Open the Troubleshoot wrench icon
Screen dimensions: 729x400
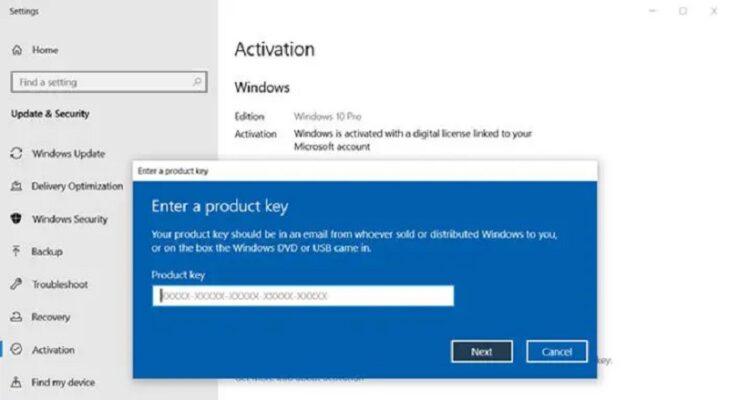(x=17, y=285)
